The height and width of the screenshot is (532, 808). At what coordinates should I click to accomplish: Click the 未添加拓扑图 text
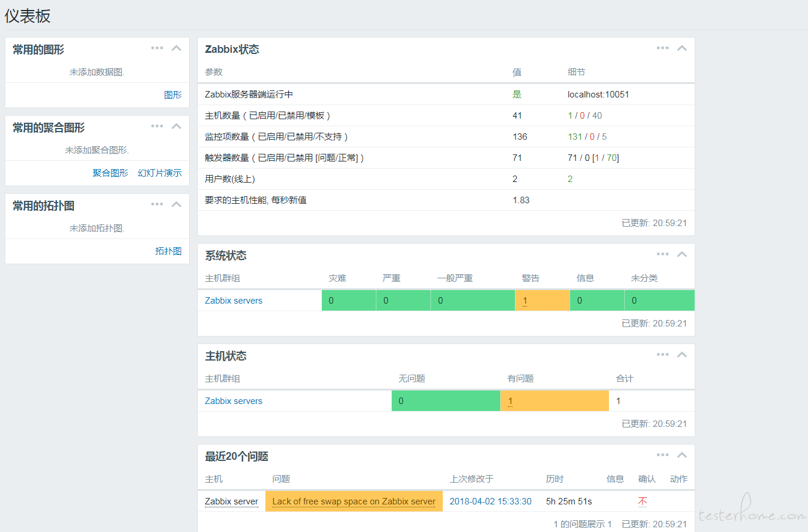coord(97,228)
